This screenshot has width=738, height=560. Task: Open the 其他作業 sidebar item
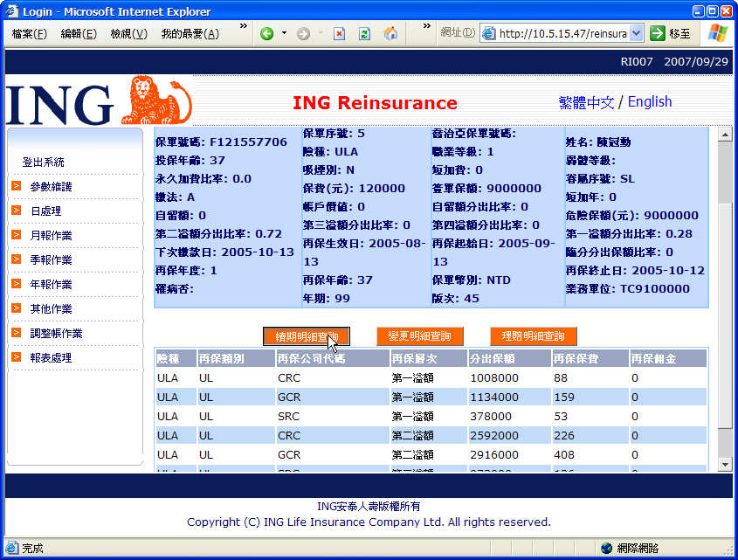tap(51, 309)
